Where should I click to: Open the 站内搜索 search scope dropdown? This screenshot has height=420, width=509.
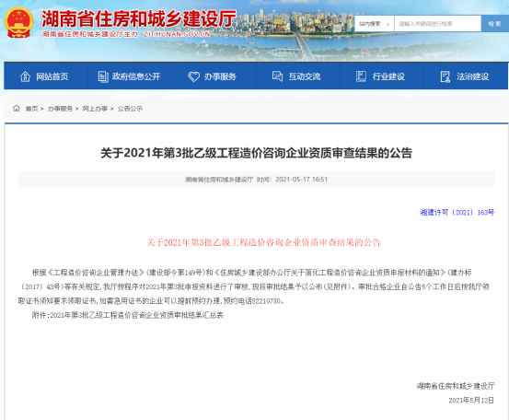click(x=375, y=24)
